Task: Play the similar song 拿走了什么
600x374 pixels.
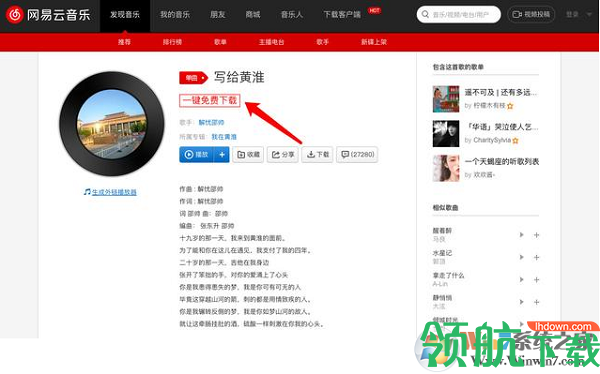Action: tap(521, 279)
